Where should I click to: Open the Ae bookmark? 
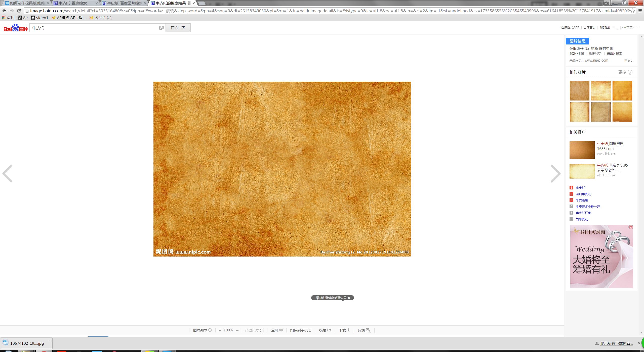pos(23,18)
